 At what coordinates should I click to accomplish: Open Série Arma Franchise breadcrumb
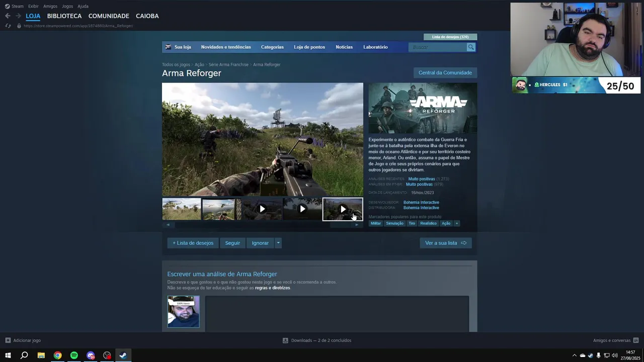pos(228,64)
